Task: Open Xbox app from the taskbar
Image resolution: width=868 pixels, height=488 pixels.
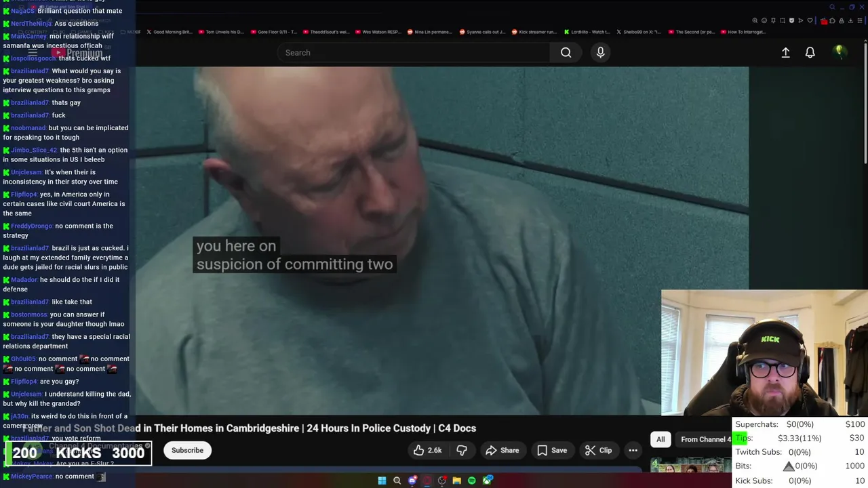Action: pos(487,481)
